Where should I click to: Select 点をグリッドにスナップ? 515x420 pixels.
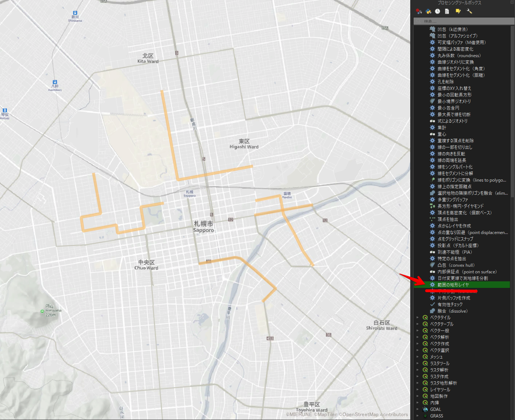point(455,239)
